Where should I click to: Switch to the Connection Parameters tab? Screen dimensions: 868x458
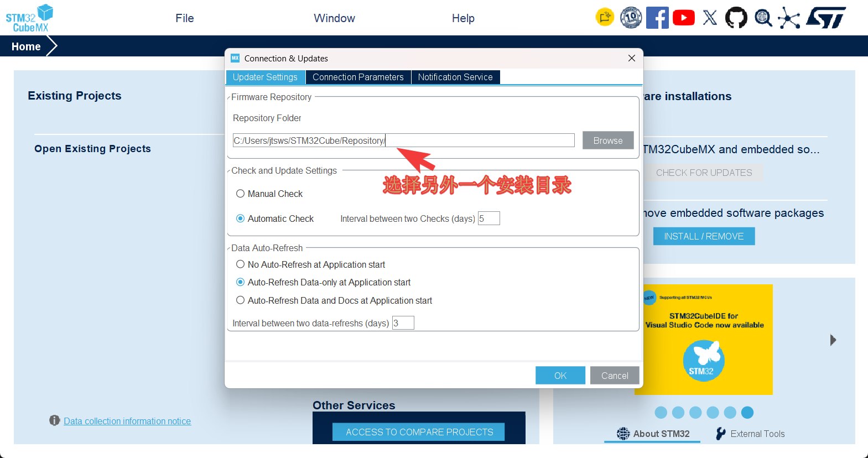tap(358, 77)
